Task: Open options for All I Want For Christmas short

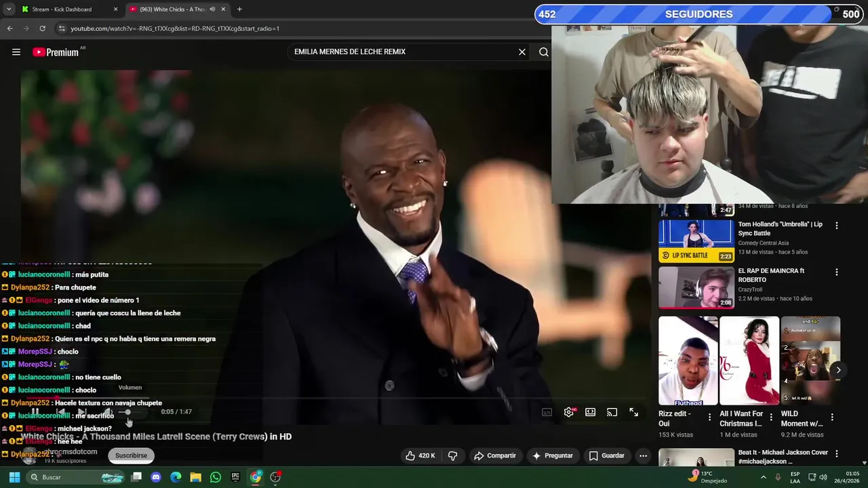Action: tap(771, 418)
